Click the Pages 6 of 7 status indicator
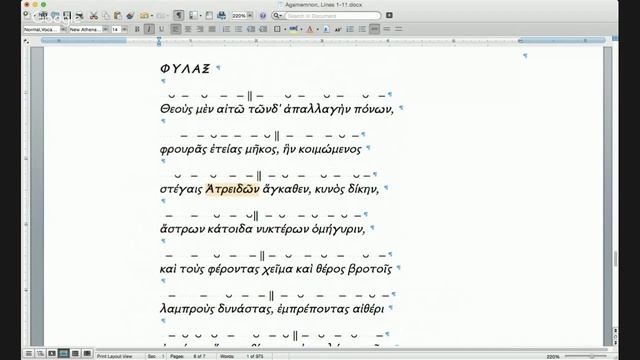This screenshot has height=360, width=640. coord(188,356)
